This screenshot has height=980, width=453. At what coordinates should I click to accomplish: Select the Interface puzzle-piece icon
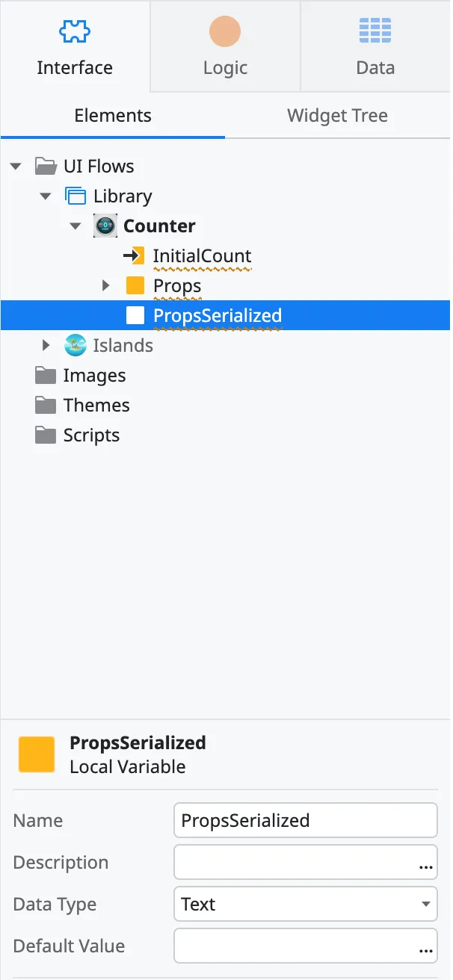coord(75,31)
